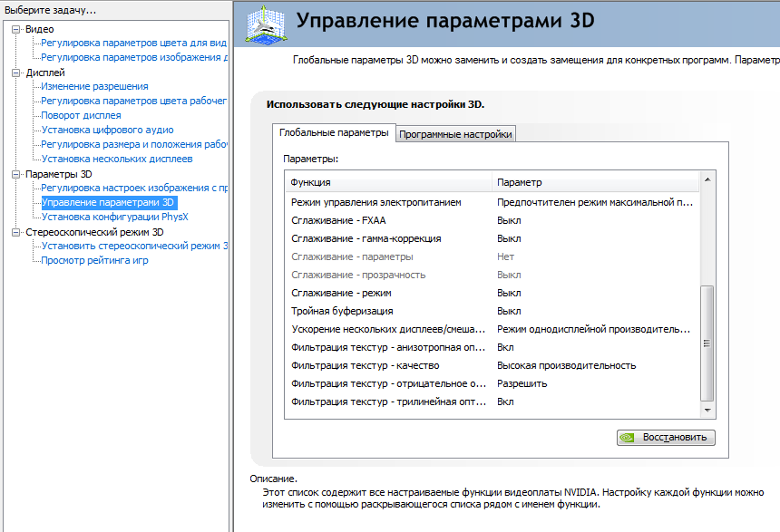This screenshot has height=532, width=780.
Task: Open Регулировка параметров цвета для видео
Action: 133,43
